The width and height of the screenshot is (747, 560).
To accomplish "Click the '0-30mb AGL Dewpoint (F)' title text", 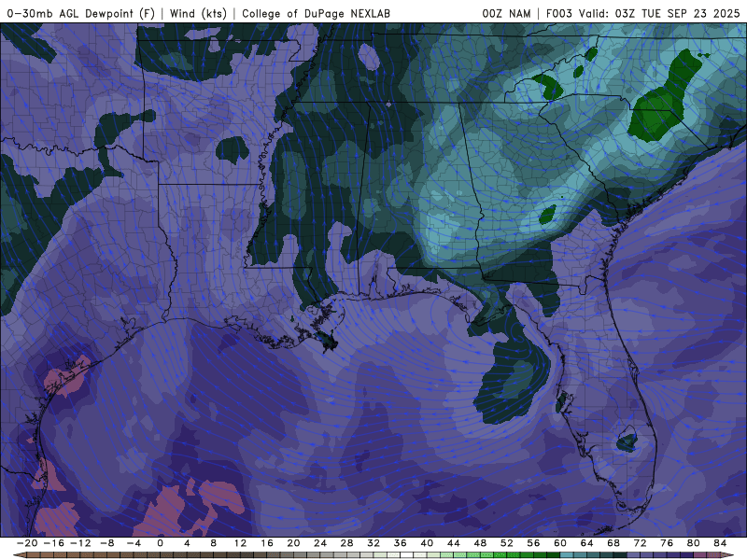I will (81, 13).
